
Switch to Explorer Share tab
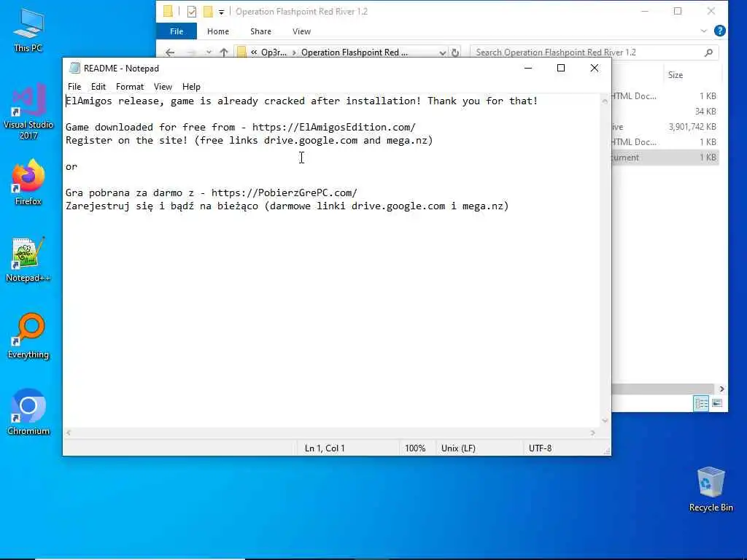point(260,31)
